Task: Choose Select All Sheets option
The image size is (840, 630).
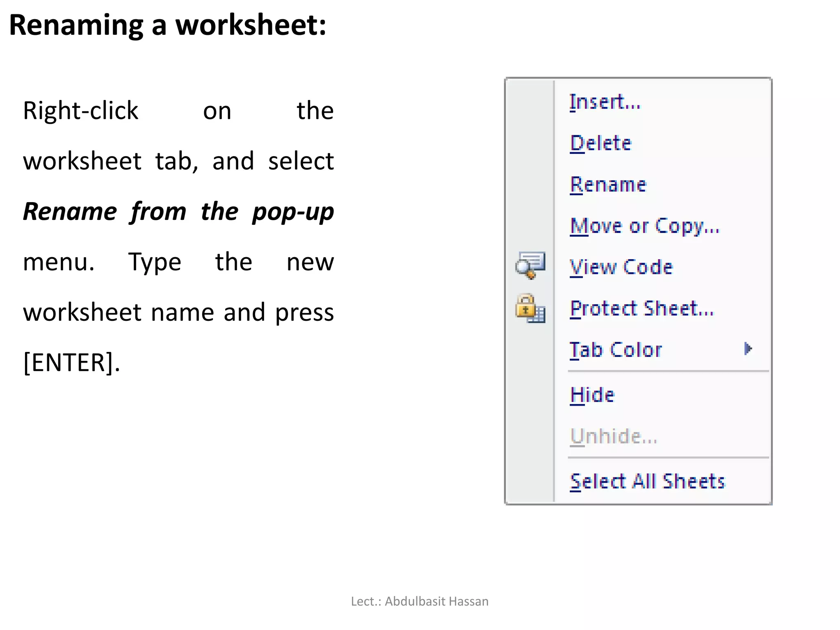Action: pyautogui.click(x=648, y=482)
